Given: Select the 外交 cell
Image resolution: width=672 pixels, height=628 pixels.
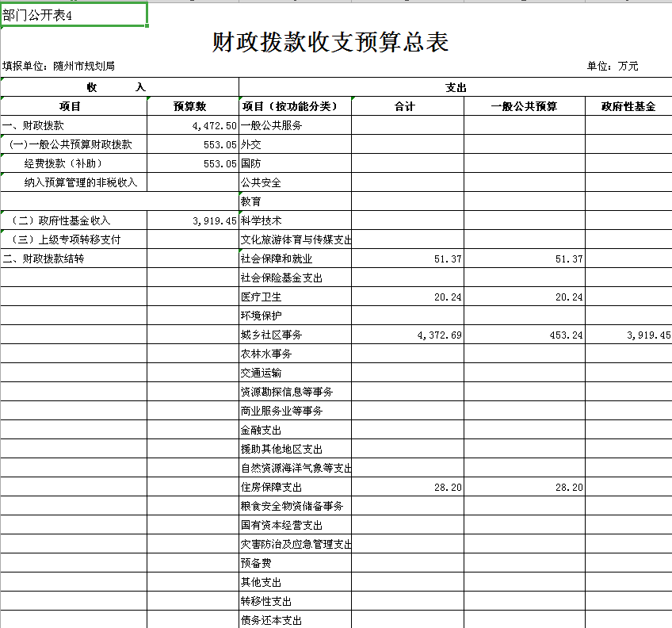Looking at the screenshot, I should point(296,144).
